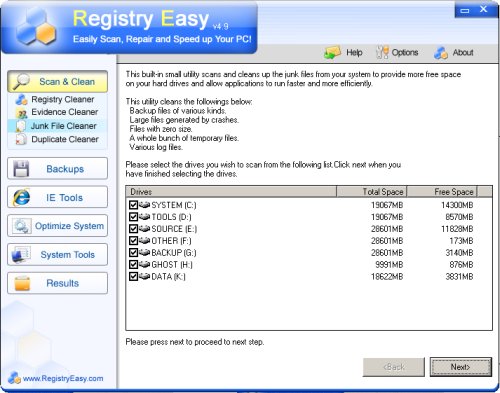Viewport: 500px width, 393px height.
Task: Open the Scan & Clean section
Action: click(x=57, y=82)
